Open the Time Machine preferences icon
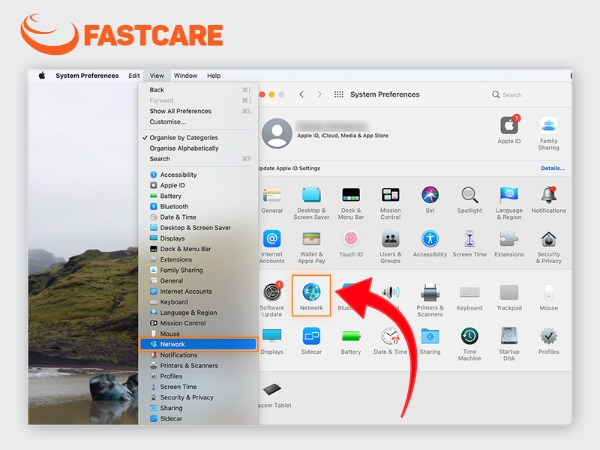The height and width of the screenshot is (450, 600). pyautogui.click(x=470, y=336)
